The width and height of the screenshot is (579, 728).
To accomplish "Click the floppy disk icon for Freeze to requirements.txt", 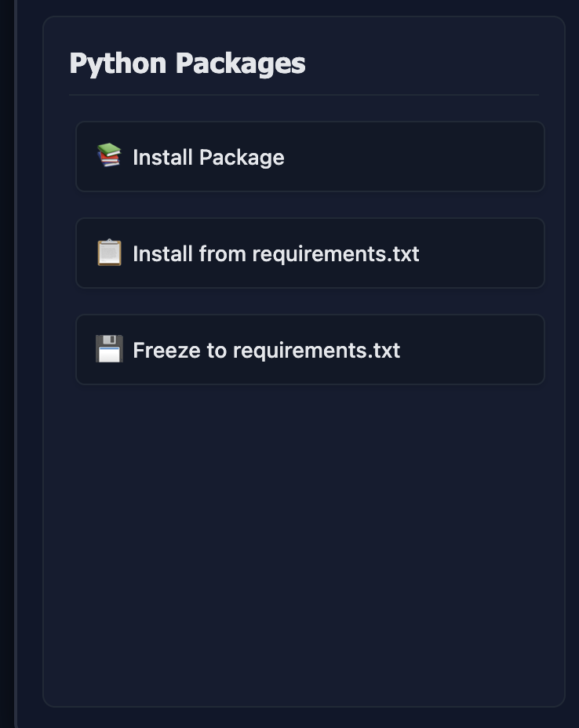I will click(x=109, y=348).
